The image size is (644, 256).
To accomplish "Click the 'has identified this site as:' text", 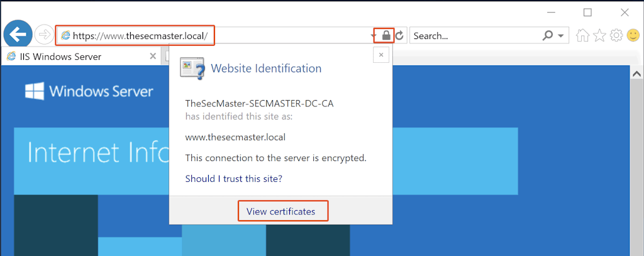I will click(238, 116).
